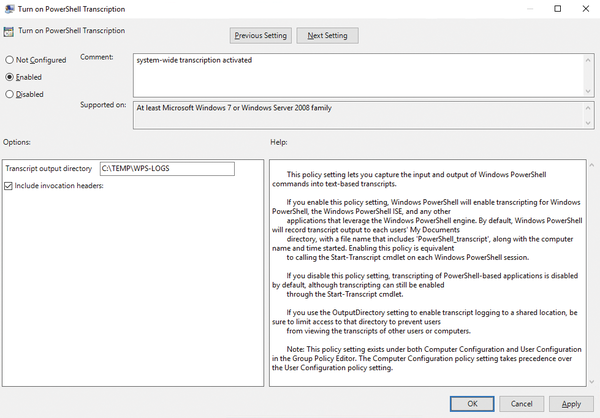Click the title bar window icon
This screenshot has width=600, height=418.
[x=9, y=9]
